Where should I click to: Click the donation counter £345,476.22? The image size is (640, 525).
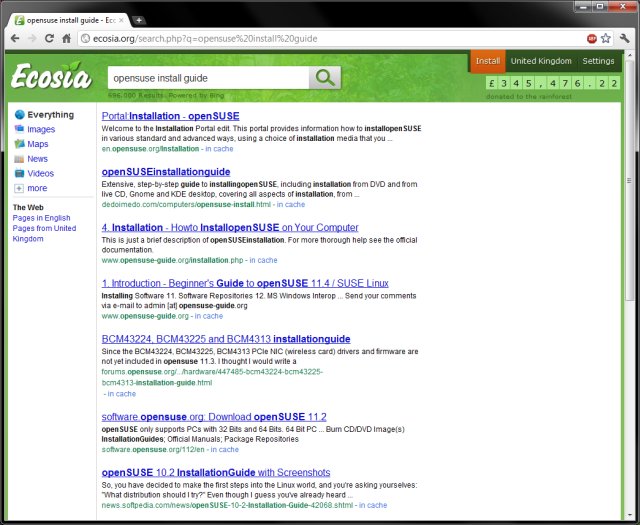coord(553,83)
